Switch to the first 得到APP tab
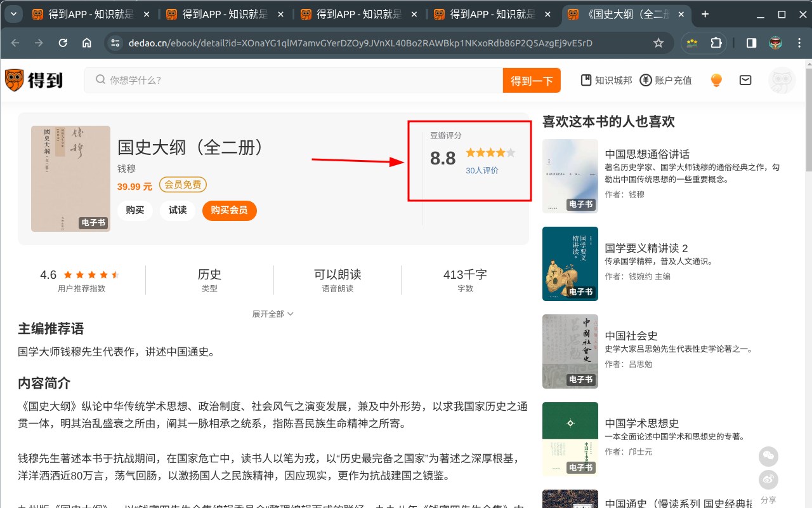This screenshot has width=812, height=508. (91, 14)
